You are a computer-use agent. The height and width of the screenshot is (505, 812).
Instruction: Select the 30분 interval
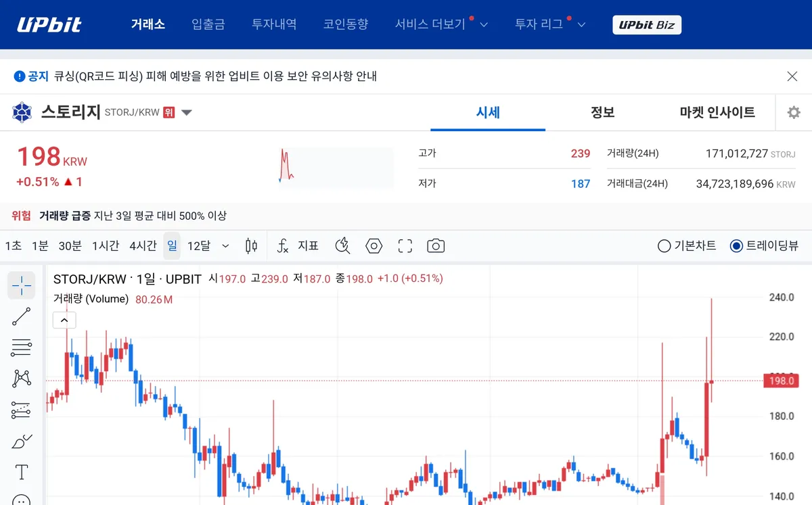click(x=70, y=246)
